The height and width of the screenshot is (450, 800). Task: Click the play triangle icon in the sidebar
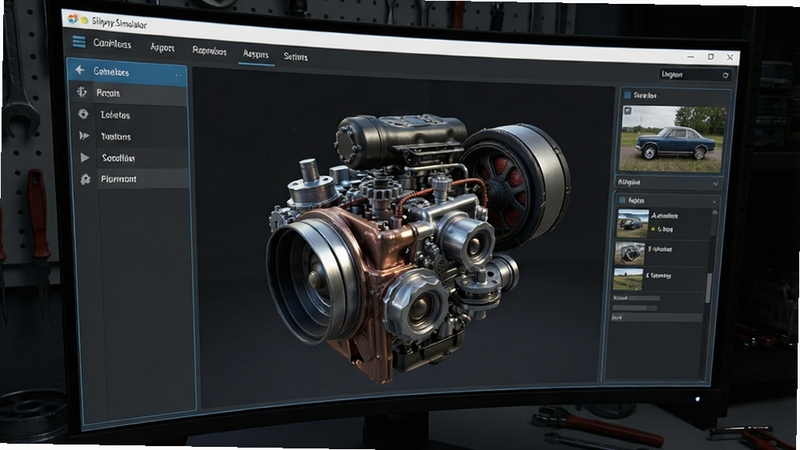click(x=85, y=158)
